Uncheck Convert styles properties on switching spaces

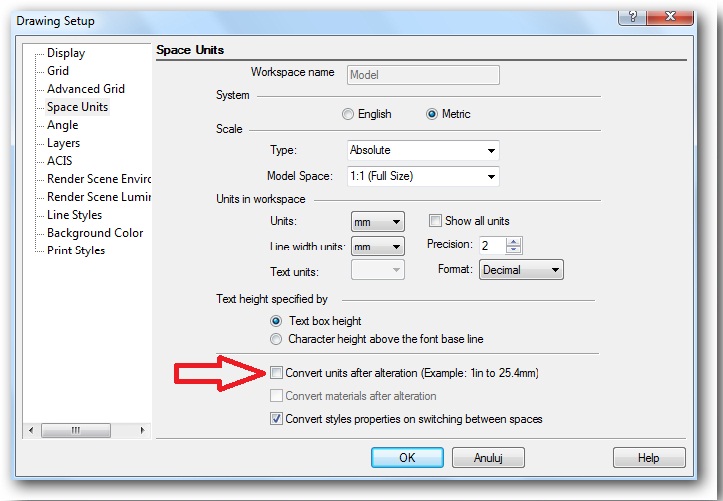(x=276, y=419)
